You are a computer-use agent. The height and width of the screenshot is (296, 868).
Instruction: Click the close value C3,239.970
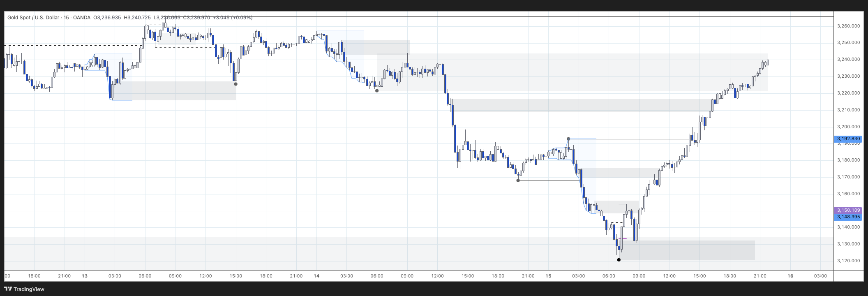point(196,18)
